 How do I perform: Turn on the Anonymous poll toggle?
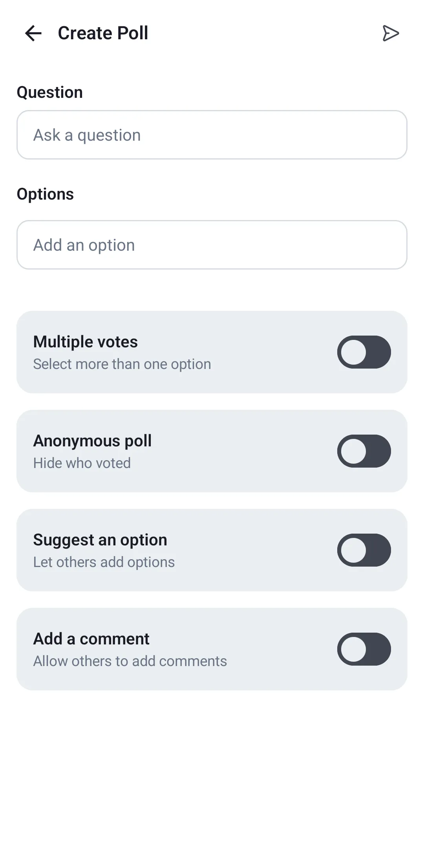[364, 451]
